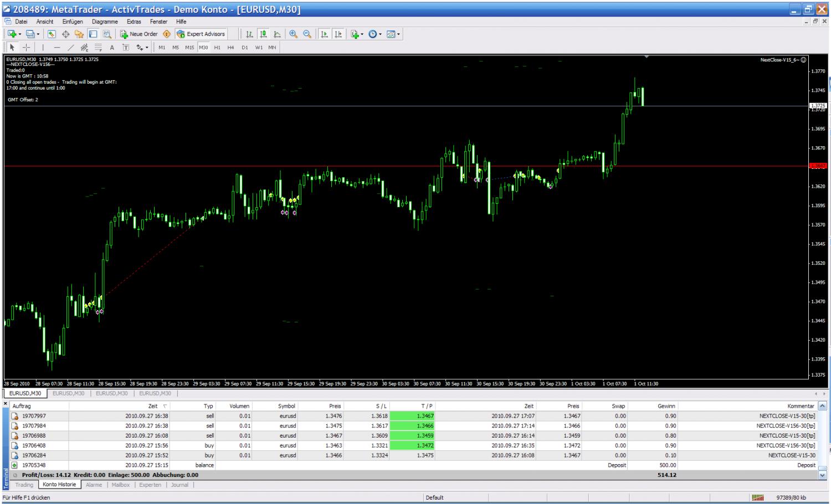Select the text label tool
This screenshot has height=504, width=831.
point(126,48)
